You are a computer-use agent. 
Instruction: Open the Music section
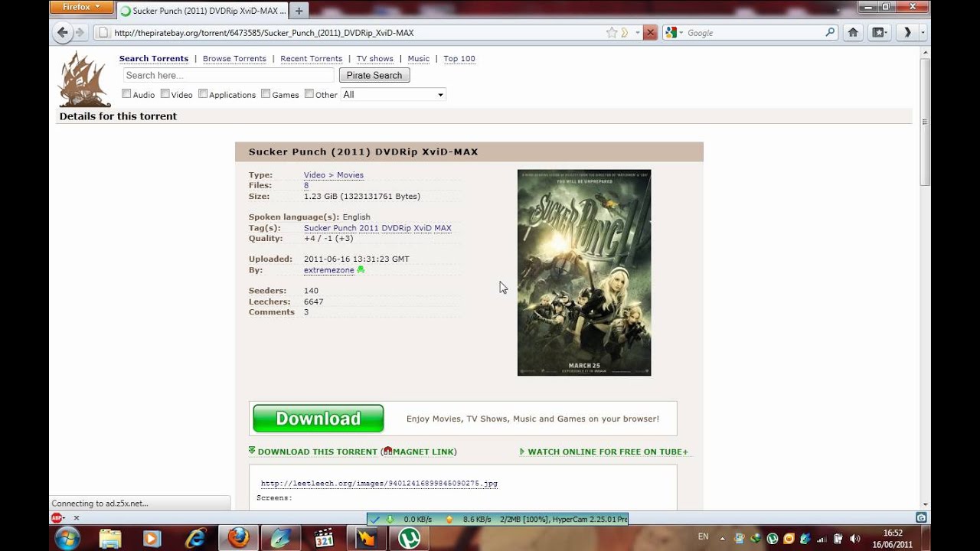coord(418,59)
